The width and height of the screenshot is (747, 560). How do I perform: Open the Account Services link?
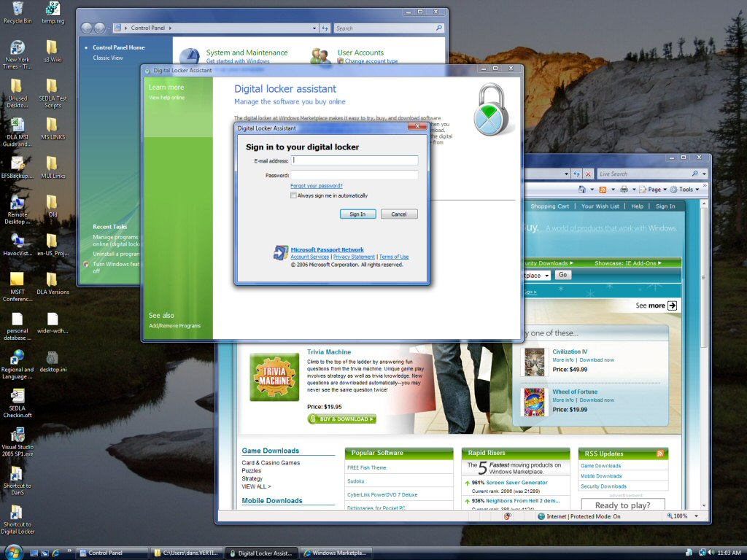coord(309,257)
